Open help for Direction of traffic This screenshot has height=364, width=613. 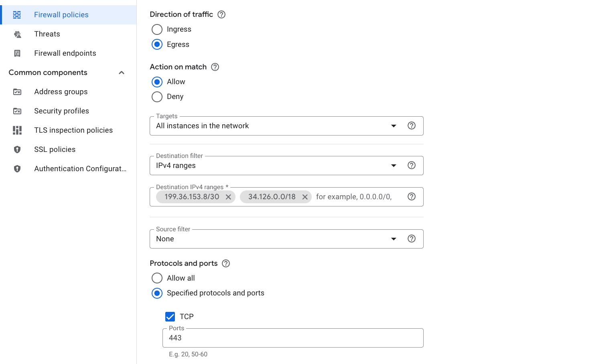221,14
